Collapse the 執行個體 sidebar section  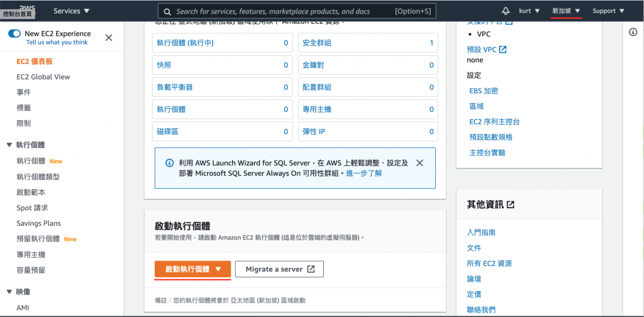(9, 145)
